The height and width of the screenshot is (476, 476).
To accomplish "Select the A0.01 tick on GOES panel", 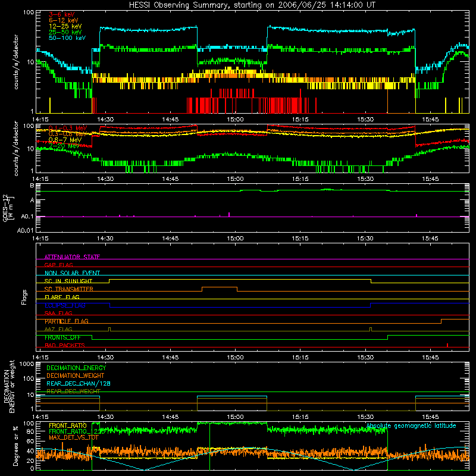I will 25,230.
